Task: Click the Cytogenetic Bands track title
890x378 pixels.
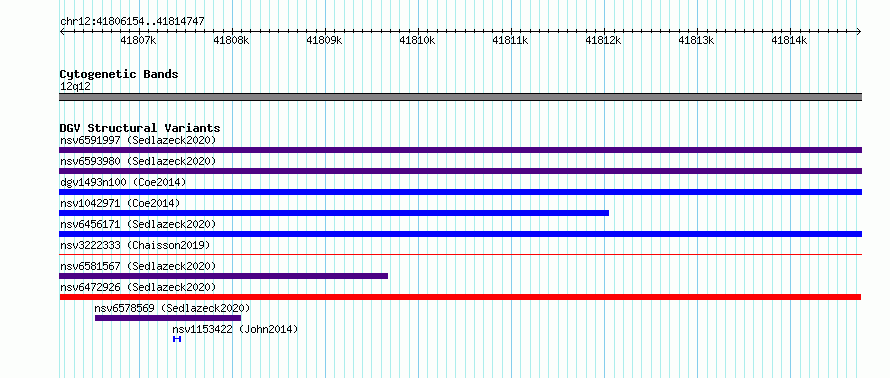Action: (x=119, y=74)
